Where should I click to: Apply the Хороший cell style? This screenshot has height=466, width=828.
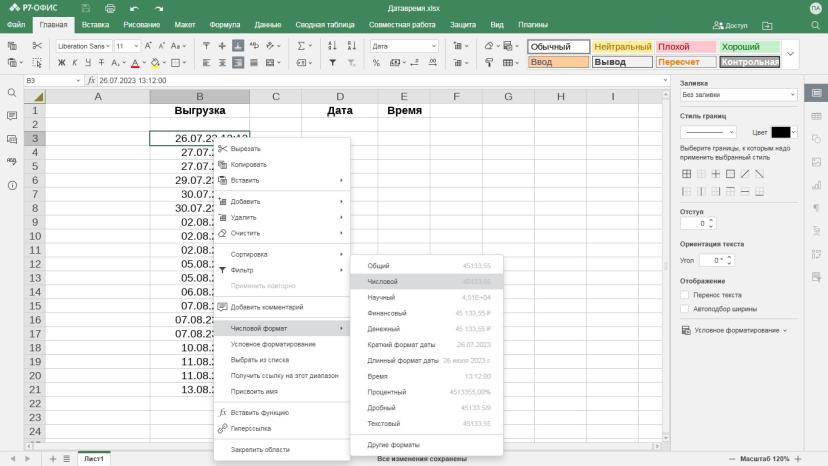pyautogui.click(x=749, y=46)
